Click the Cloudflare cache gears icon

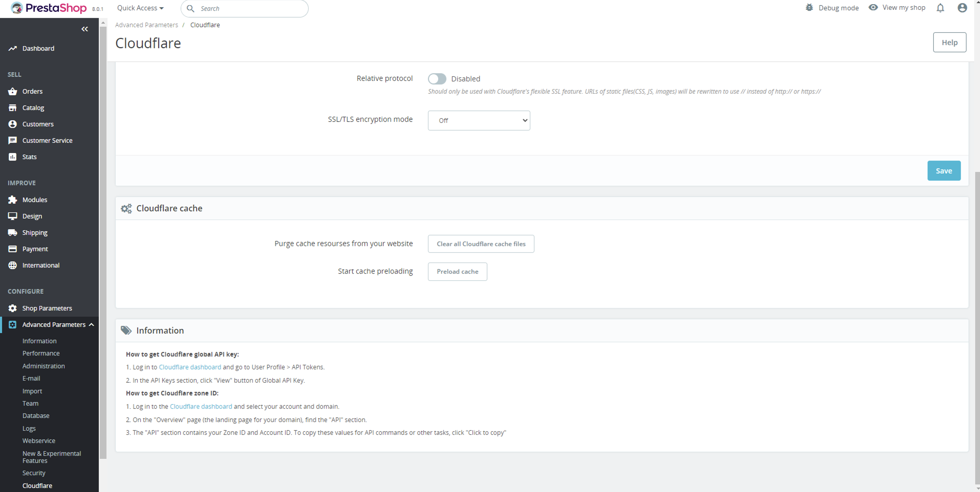[x=126, y=209]
